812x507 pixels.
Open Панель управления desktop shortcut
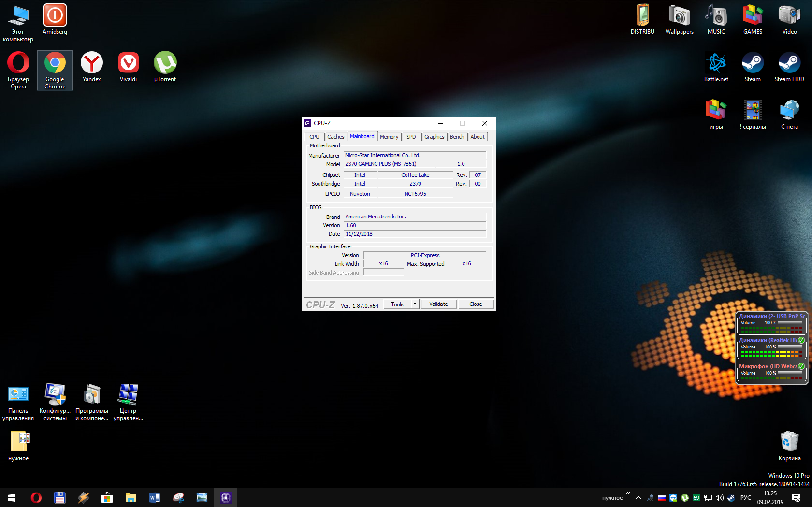point(18,403)
